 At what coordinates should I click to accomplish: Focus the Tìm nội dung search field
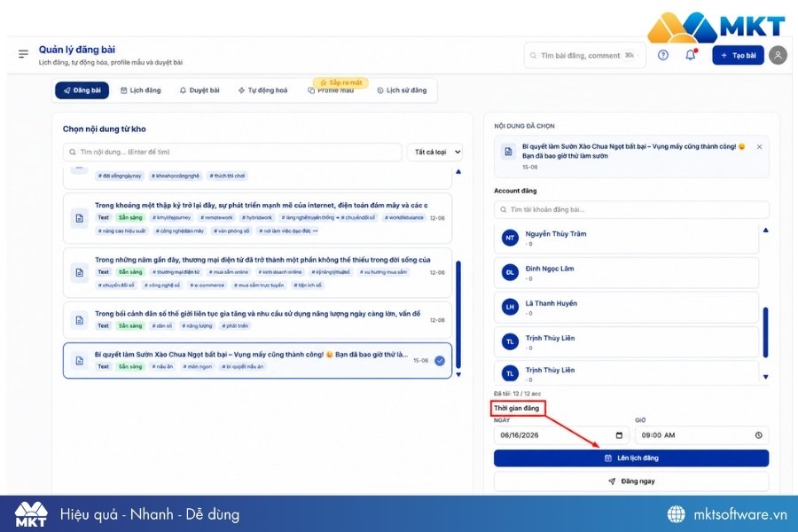232,152
